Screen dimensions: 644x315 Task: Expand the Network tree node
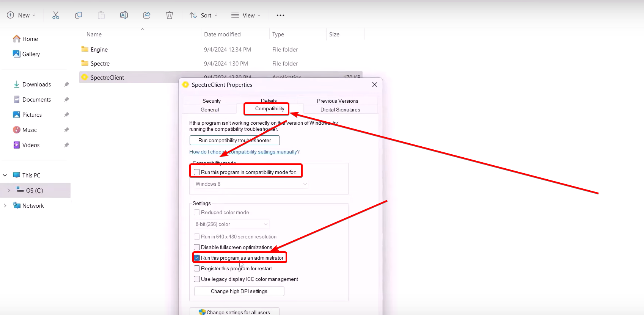point(5,205)
